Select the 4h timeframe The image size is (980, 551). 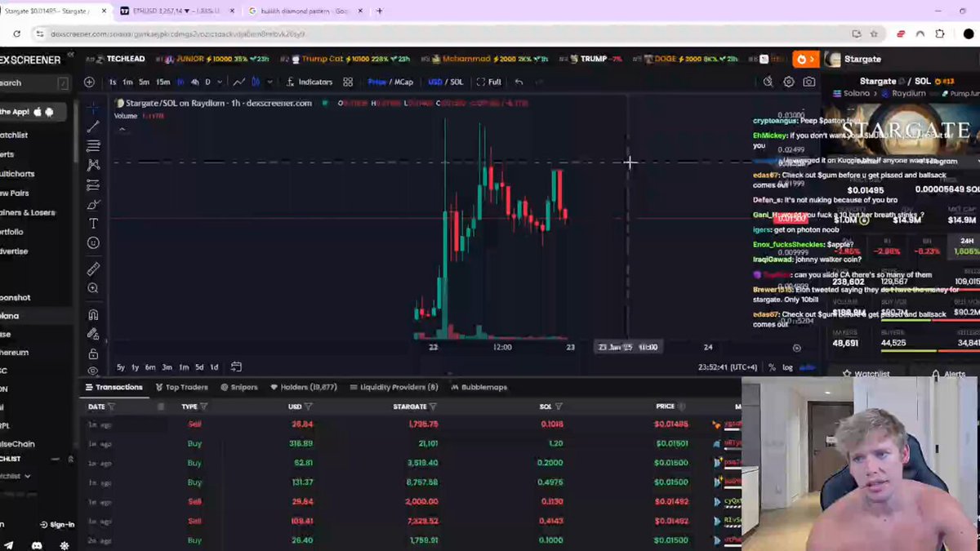coord(194,82)
